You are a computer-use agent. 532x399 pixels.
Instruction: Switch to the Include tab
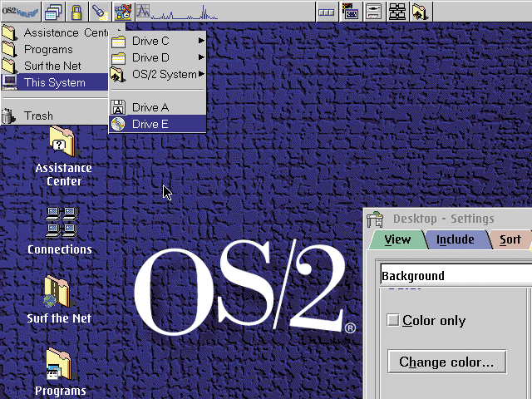tap(455, 239)
